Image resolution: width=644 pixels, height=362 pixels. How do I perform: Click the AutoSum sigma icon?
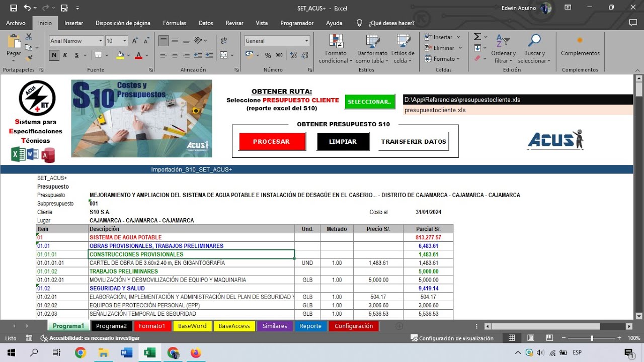pos(477,37)
